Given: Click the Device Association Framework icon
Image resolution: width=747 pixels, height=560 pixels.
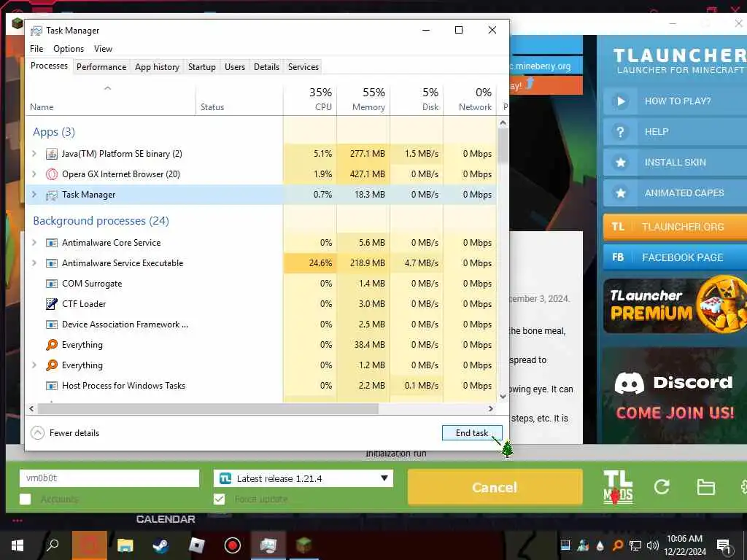Looking at the screenshot, I should coord(52,324).
